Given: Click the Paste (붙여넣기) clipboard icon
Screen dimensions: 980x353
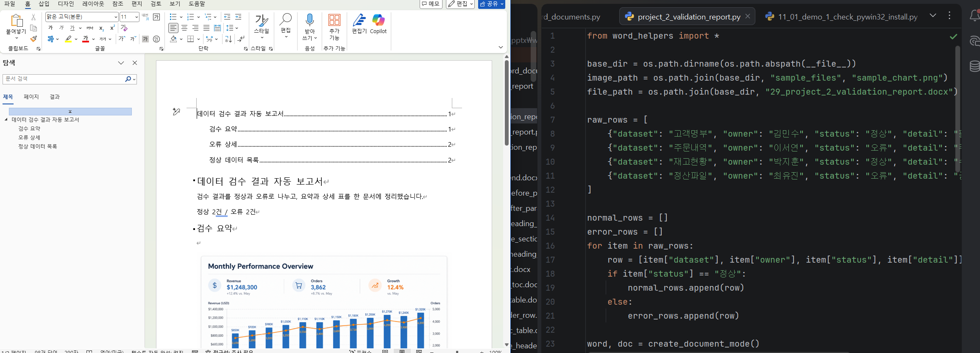Looking at the screenshot, I should (x=16, y=20).
